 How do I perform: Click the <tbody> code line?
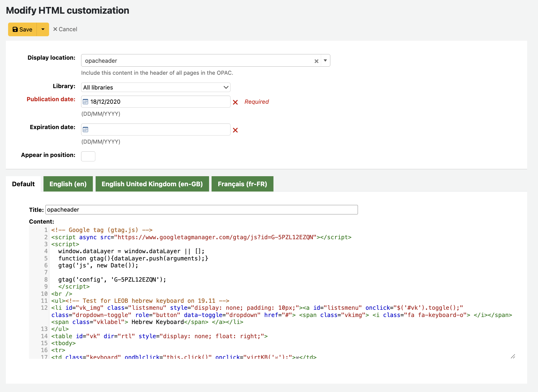tap(64, 343)
